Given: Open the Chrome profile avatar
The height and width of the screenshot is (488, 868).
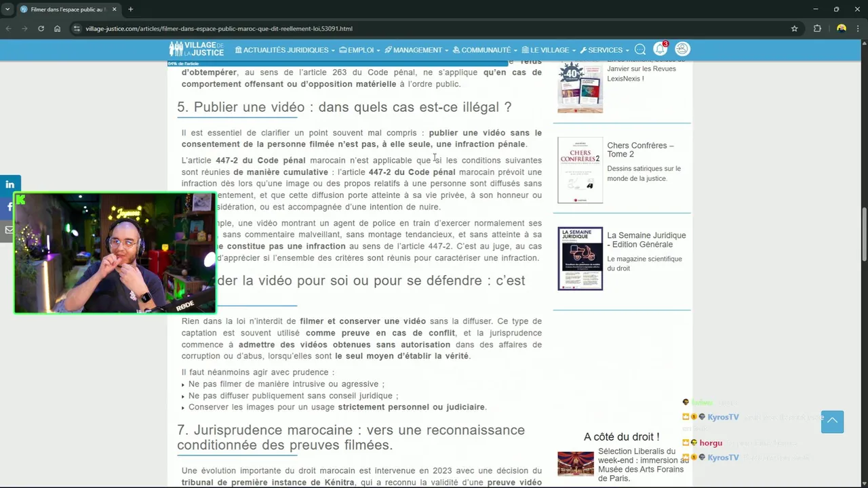Looking at the screenshot, I should (842, 28).
